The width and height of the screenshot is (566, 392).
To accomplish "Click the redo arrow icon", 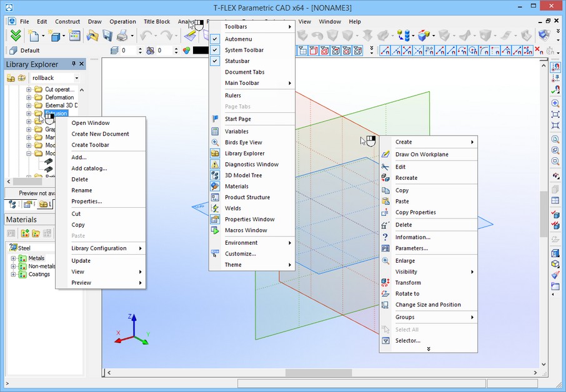I will (x=166, y=36).
